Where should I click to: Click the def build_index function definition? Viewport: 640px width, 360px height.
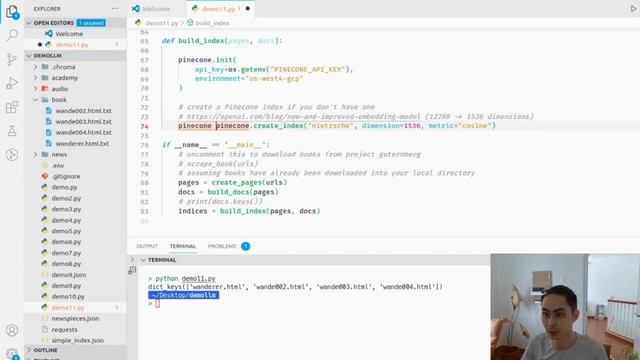[x=222, y=41]
